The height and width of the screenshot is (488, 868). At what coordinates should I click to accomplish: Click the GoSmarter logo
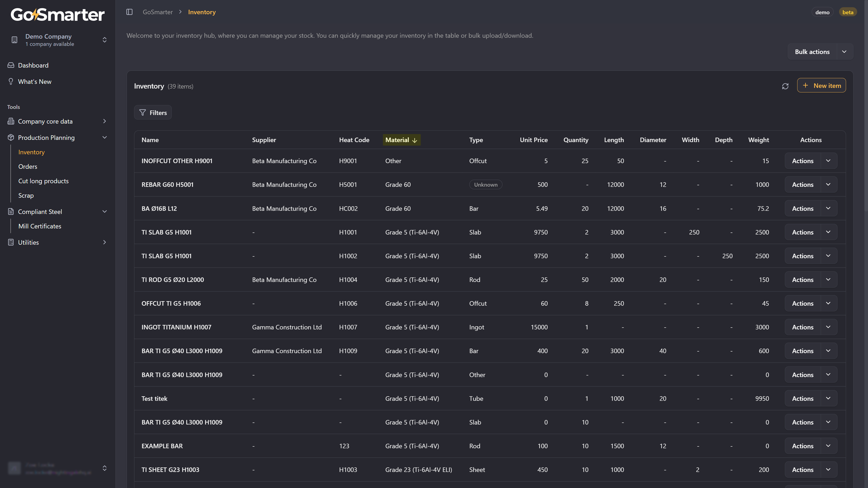(x=58, y=15)
